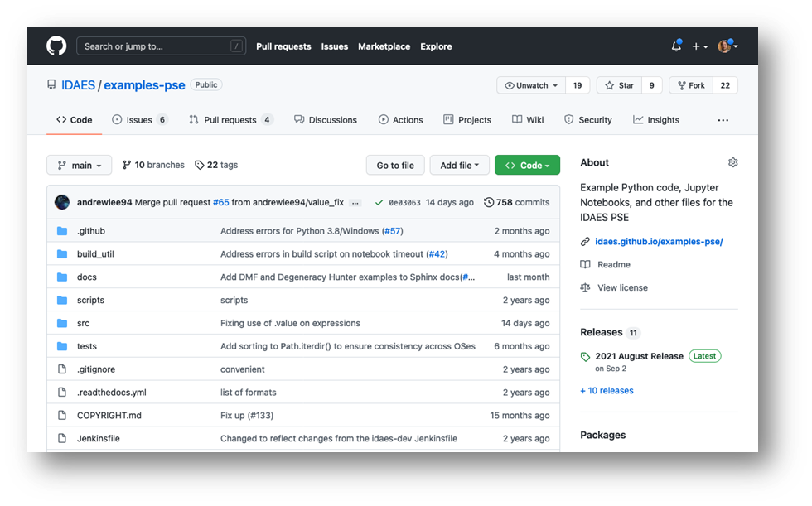The width and height of the screenshot is (812, 506).
Task: Toggle the Unwatch button for repository
Action: 530,85
